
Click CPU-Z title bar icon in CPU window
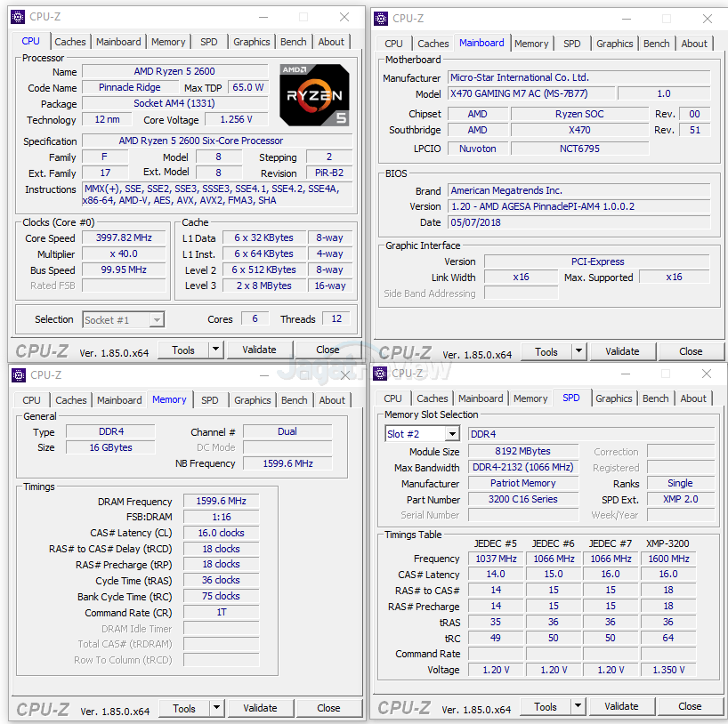pos(18,17)
